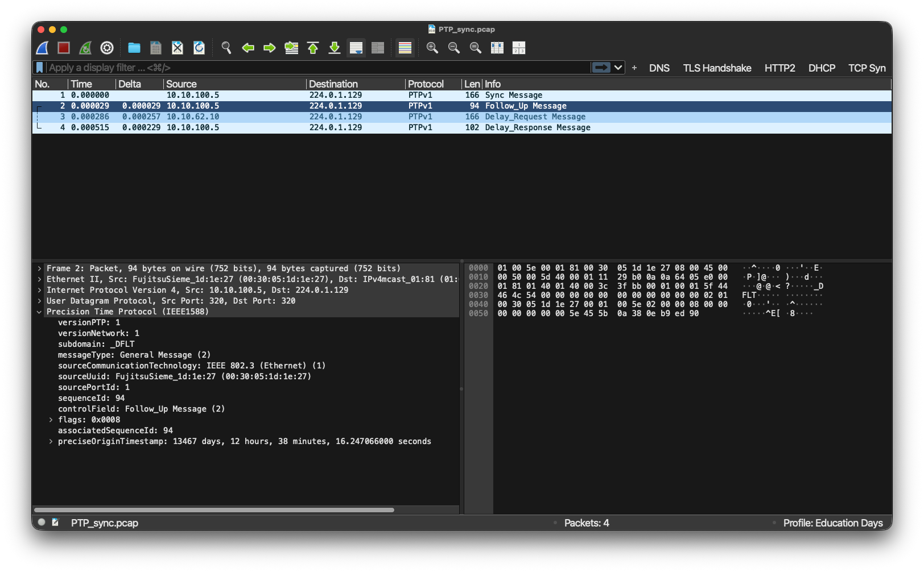Viewport: 924px width, 572px height.
Task: Apply the display filter with the arrow button
Action: [x=601, y=68]
